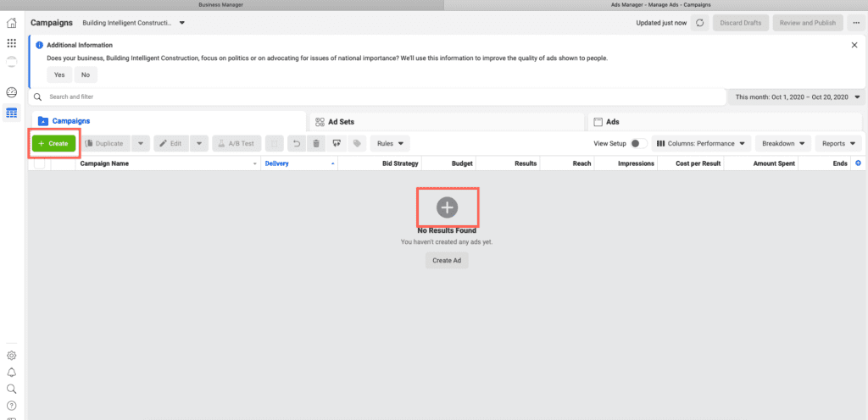Viewport: 868px width, 420px height.
Task: Close the Additional Information banner
Action: [854, 45]
